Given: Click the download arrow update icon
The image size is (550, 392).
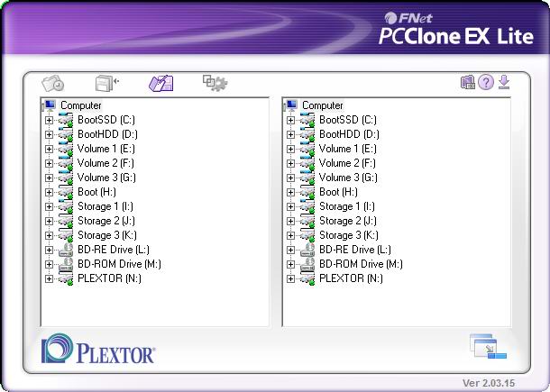Looking at the screenshot, I should [x=504, y=83].
